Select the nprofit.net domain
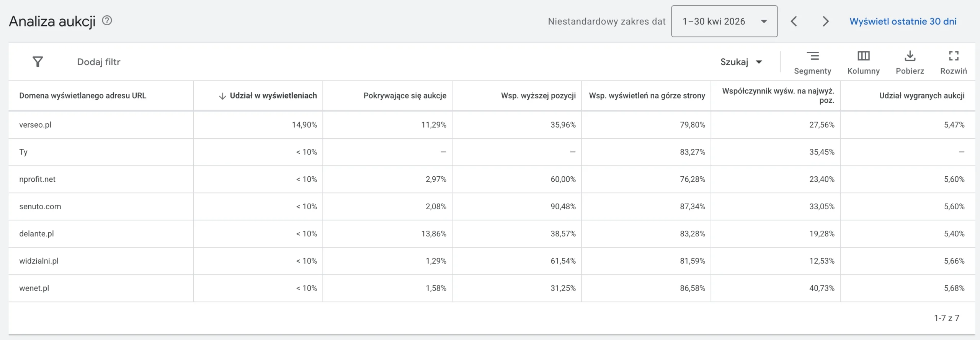 click(x=37, y=179)
